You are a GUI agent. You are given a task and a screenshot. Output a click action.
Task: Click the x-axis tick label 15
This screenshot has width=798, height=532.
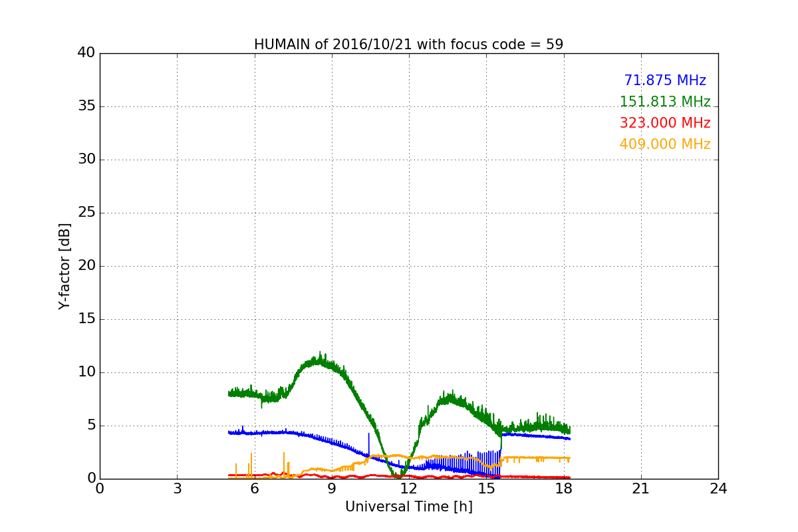[x=486, y=488]
